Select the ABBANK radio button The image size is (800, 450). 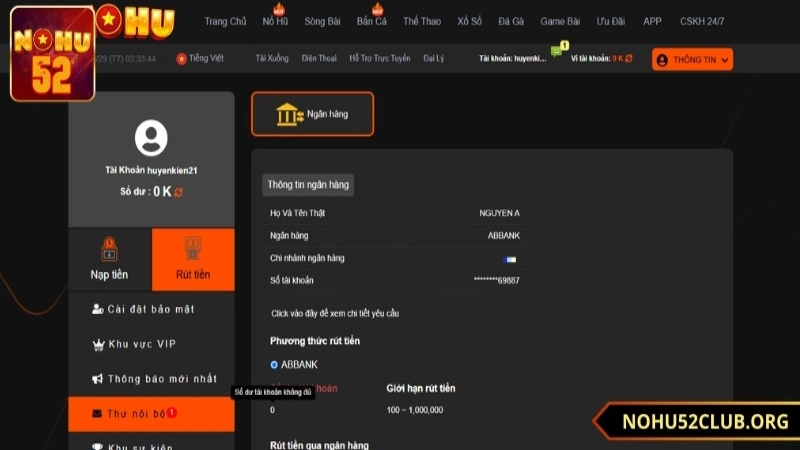(274, 365)
